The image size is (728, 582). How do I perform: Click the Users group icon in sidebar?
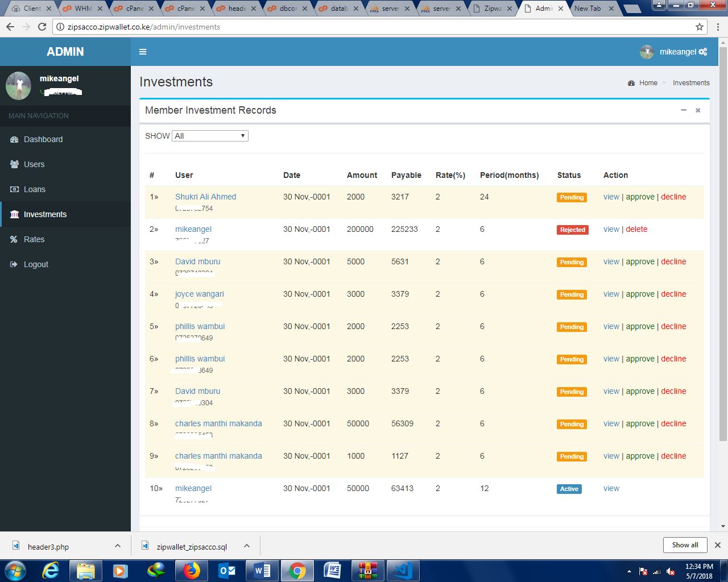(x=14, y=164)
